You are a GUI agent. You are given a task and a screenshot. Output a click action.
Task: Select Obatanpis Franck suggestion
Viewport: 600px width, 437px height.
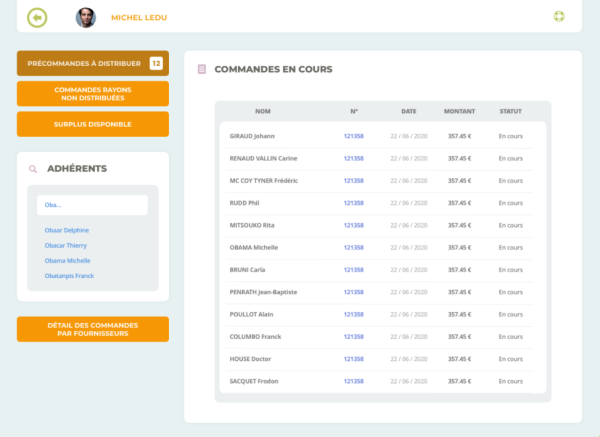pos(69,276)
